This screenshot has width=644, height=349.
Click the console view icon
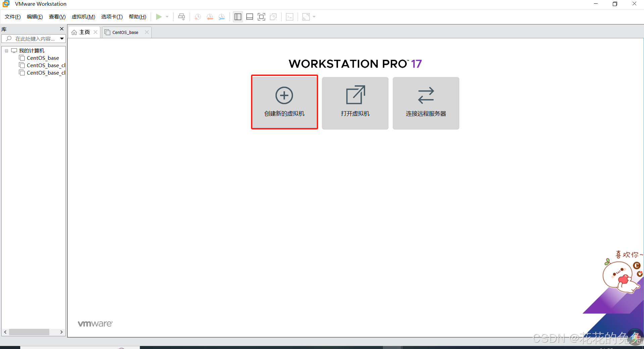pyautogui.click(x=290, y=17)
